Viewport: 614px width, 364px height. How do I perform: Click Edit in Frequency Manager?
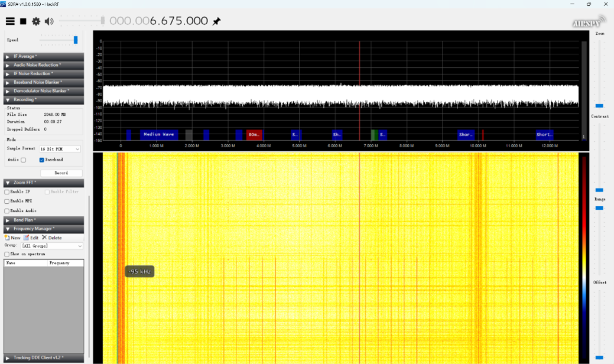[x=31, y=238]
